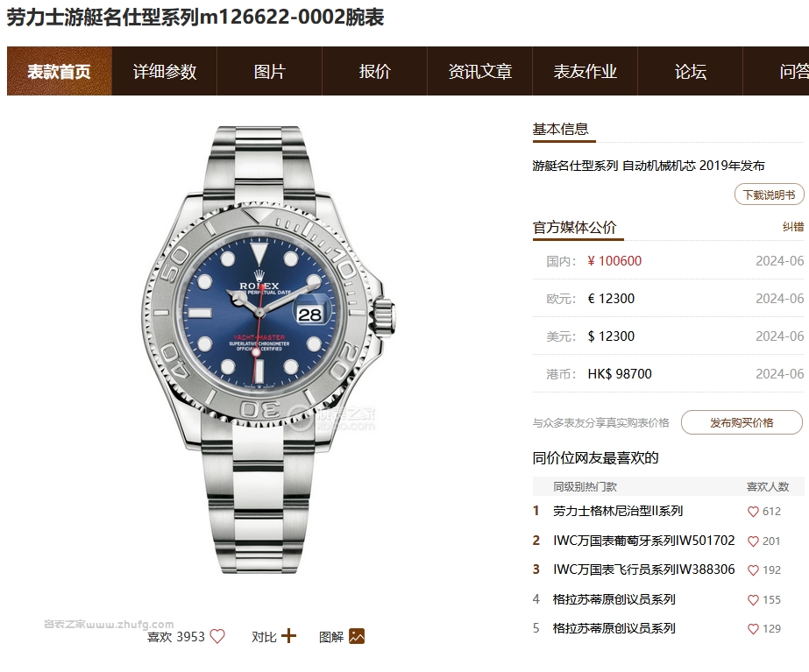Click heart icon beside IW388306 count 192
Image resolution: width=809 pixels, height=672 pixels.
click(x=753, y=569)
